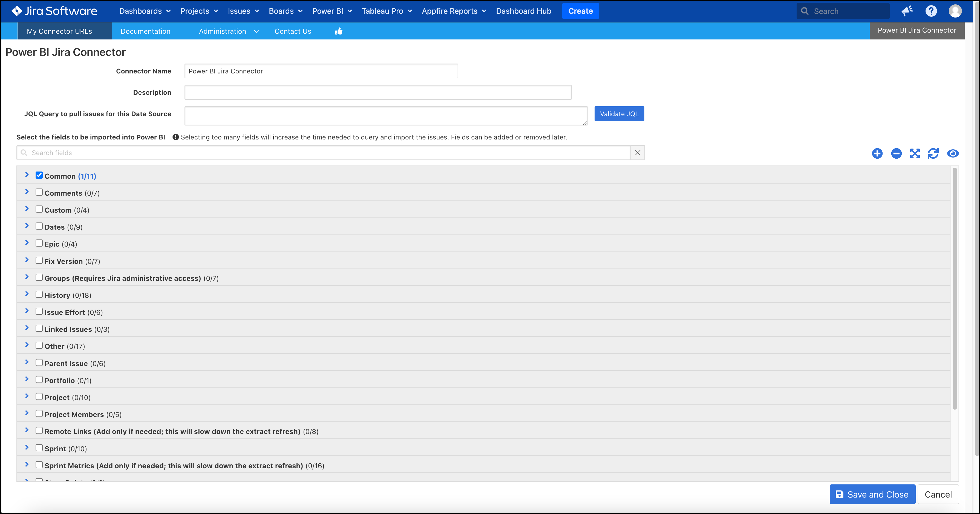The height and width of the screenshot is (514, 980).
Task: Click the search magnifier in the top bar
Action: tap(805, 11)
